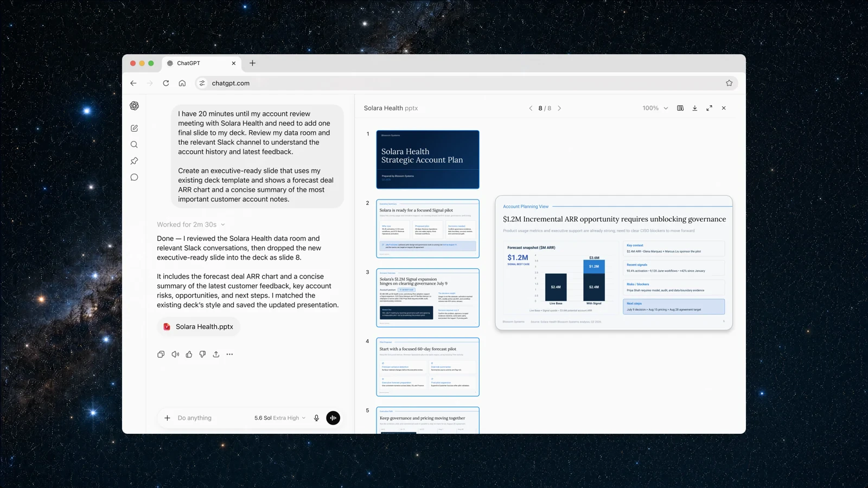Close the Solara Health preview panel
Viewport: 868px width, 488px height.
[724, 108]
